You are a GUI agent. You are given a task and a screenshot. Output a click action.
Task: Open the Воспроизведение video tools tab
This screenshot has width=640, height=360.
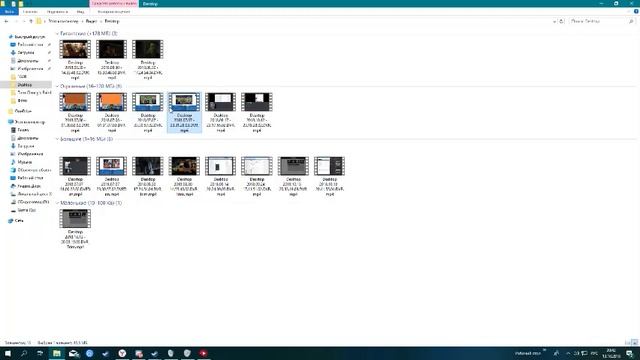pyautogui.click(x=114, y=12)
